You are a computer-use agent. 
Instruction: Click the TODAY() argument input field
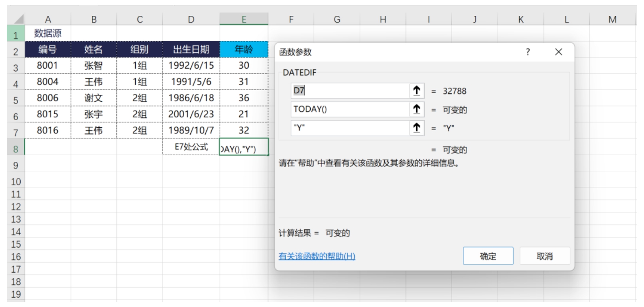[x=350, y=109]
